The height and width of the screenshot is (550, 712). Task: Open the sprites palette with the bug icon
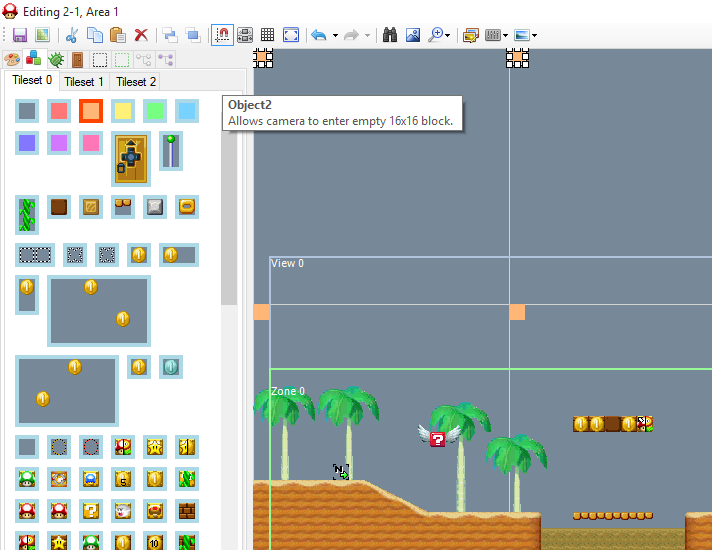click(55, 59)
